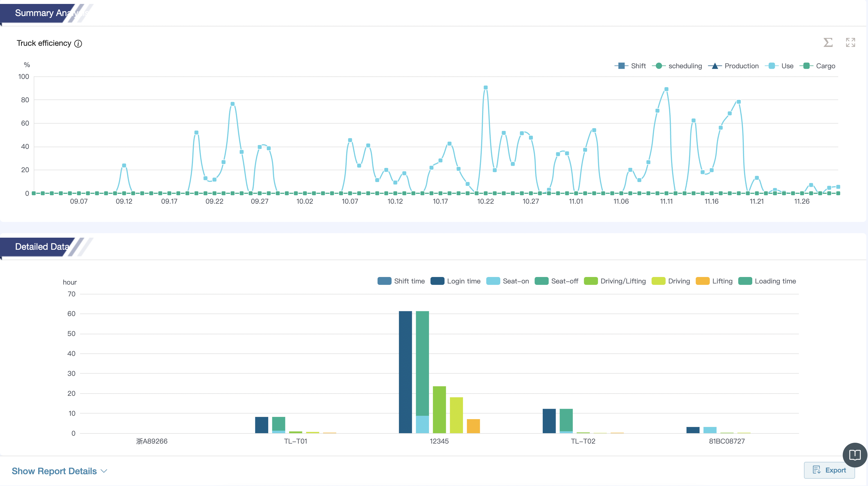The image size is (868, 486).
Task: Toggle Lifting in bar legend
Action: click(x=714, y=281)
